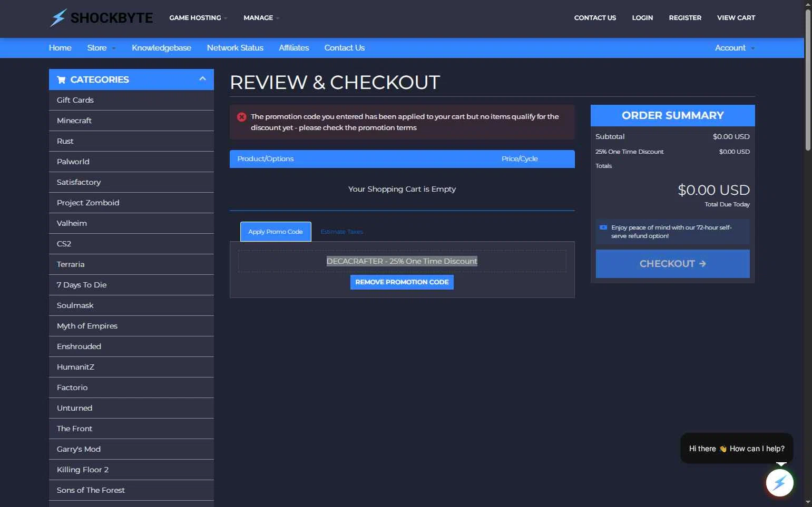The width and height of the screenshot is (812, 507).
Task: Open Contact Us in blue navbar
Action: [x=345, y=48]
